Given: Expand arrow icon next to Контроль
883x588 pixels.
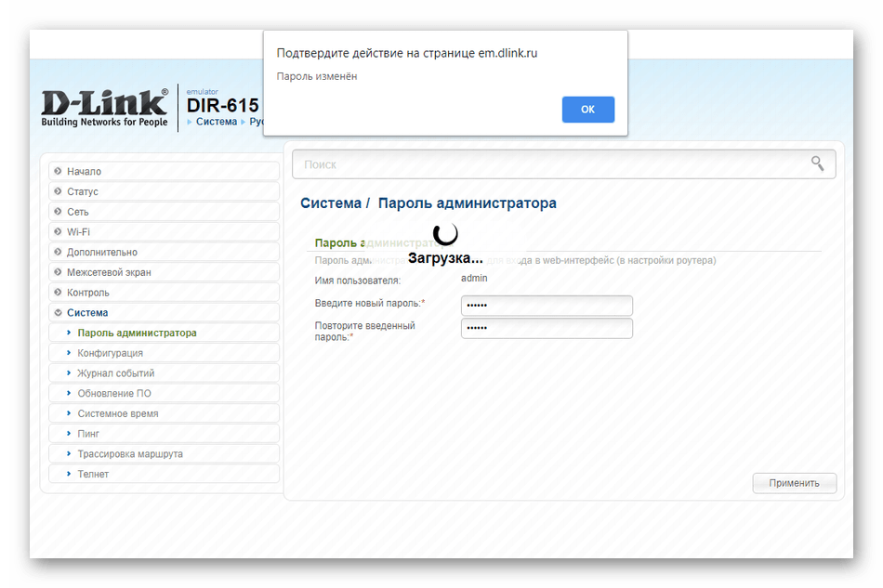Looking at the screenshot, I should (58, 292).
